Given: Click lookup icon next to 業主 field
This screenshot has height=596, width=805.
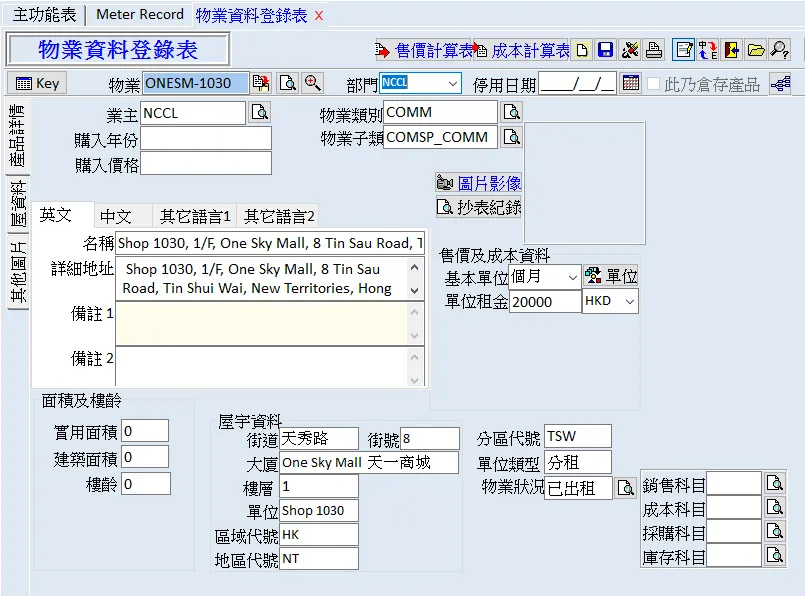Looking at the screenshot, I should click(x=260, y=113).
